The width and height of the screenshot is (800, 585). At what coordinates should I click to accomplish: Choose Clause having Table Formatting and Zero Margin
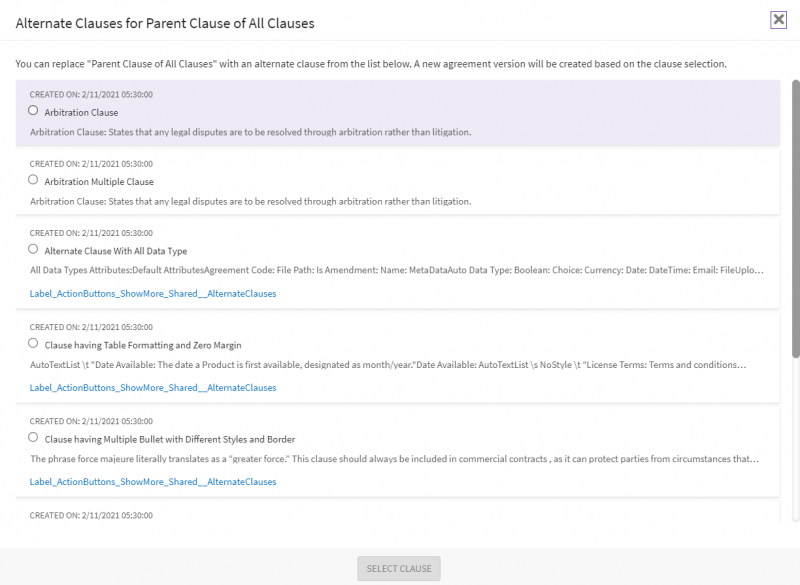coord(31,343)
